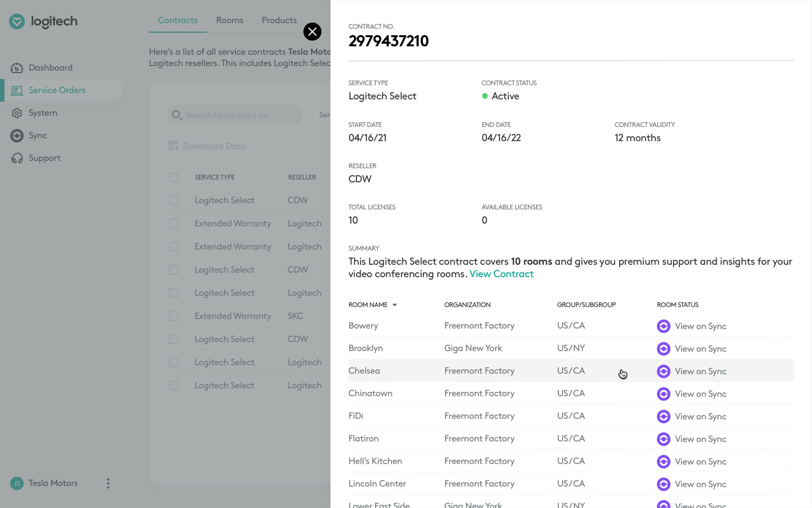Check the second Extended Warranty Logitech row
Image resolution: width=812 pixels, height=508 pixels.
[174, 247]
